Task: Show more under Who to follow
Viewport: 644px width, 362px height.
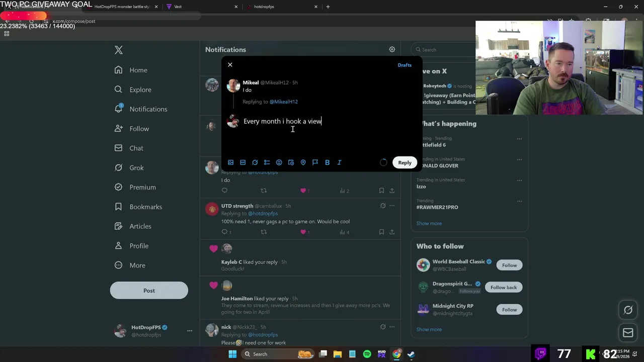Action: click(x=429, y=329)
